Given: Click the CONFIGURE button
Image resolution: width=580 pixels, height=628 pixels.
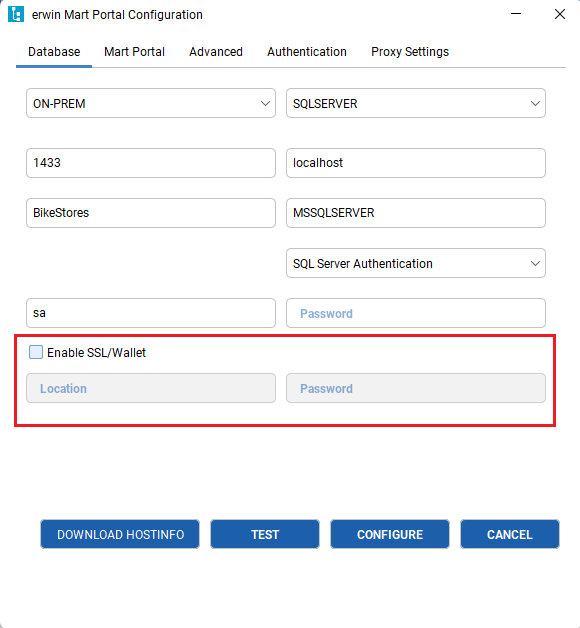Looking at the screenshot, I should pyautogui.click(x=390, y=534).
